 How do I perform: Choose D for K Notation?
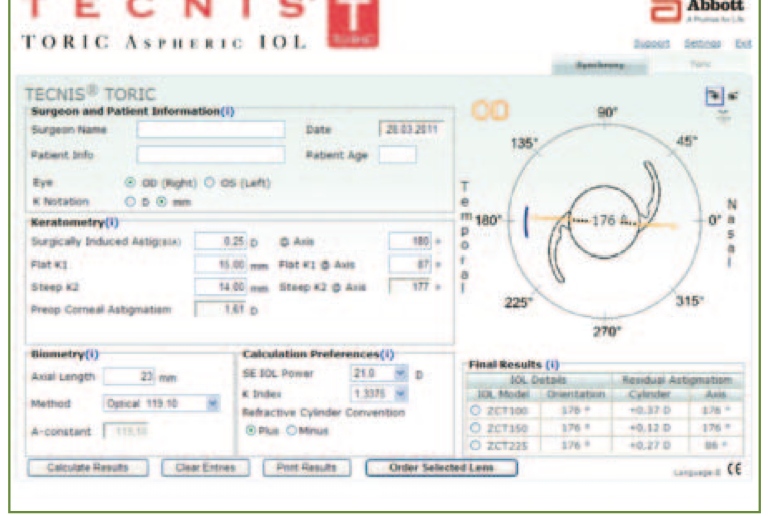130,202
